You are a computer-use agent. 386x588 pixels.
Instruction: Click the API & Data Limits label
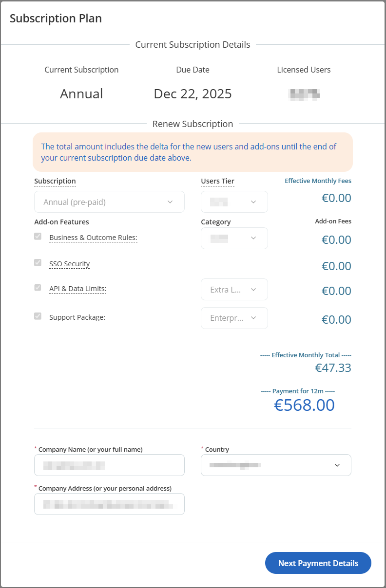coord(77,289)
